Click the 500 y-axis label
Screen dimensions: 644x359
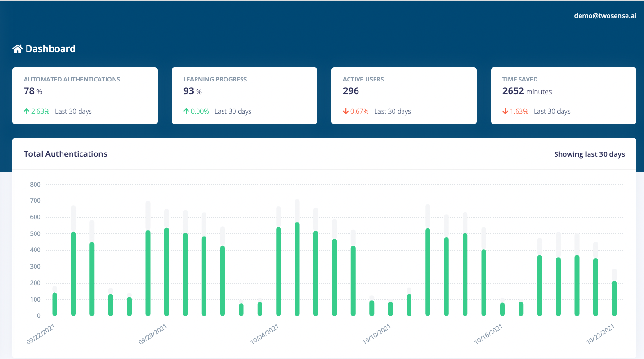click(x=35, y=233)
